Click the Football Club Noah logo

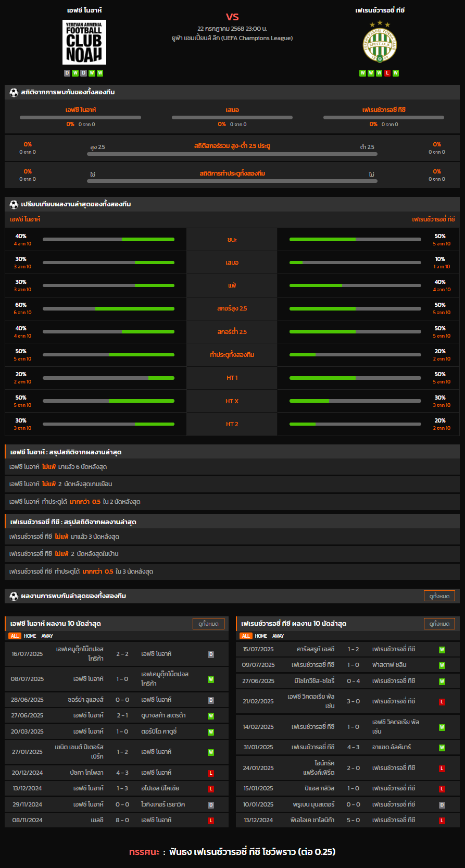(x=84, y=42)
